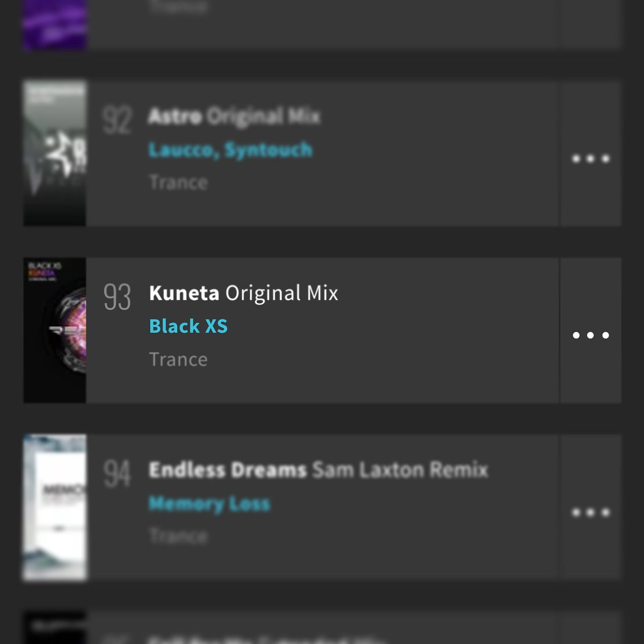The height and width of the screenshot is (644, 644).
Task: Open the three-dot menu for Kuneta
Action: point(591,335)
